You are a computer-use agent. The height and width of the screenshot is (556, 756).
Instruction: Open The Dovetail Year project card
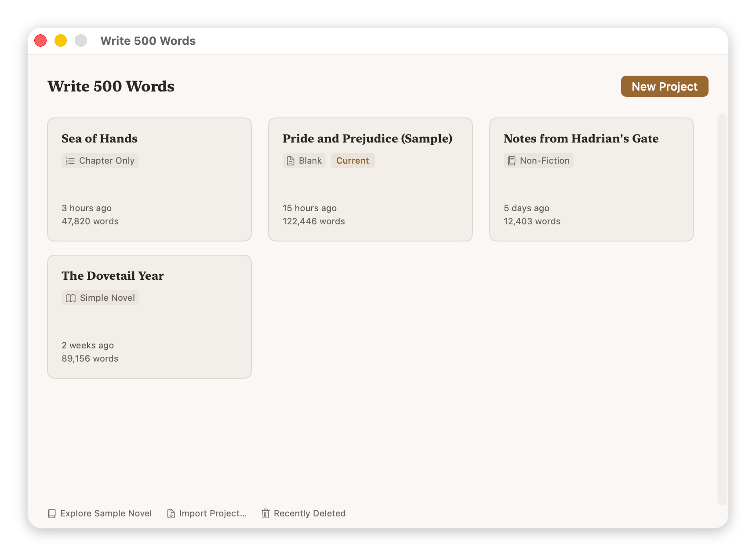(x=149, y=317)
